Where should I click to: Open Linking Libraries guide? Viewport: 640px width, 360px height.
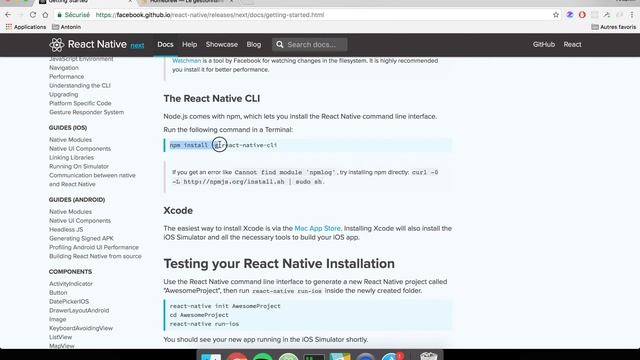[71, 158]
